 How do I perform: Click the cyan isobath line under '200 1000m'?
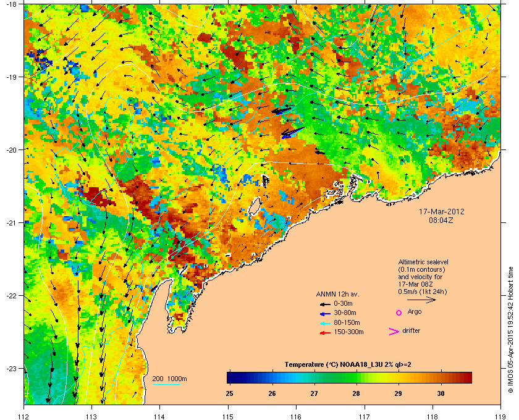pyautogui.click(x=166, y=385)
